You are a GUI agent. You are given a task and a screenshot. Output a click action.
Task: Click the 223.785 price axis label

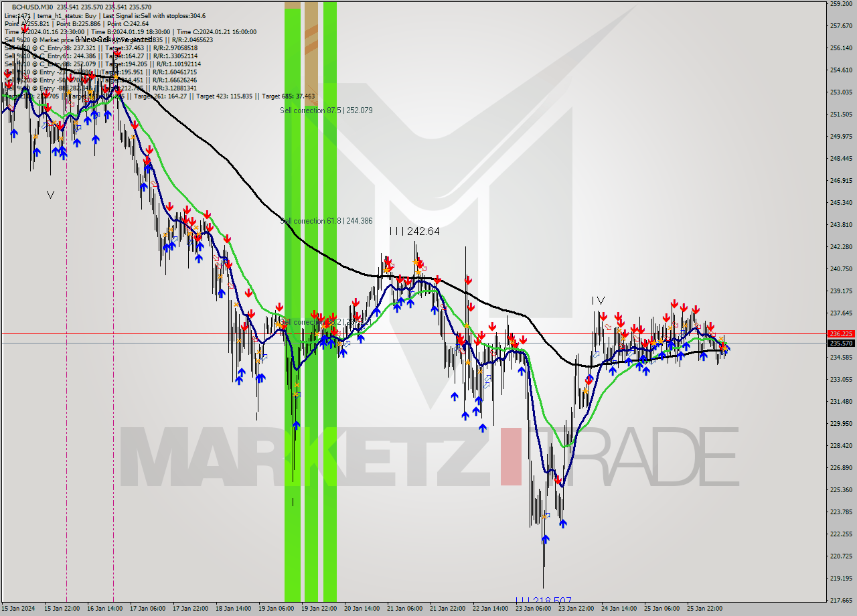(x=841, y=512)
